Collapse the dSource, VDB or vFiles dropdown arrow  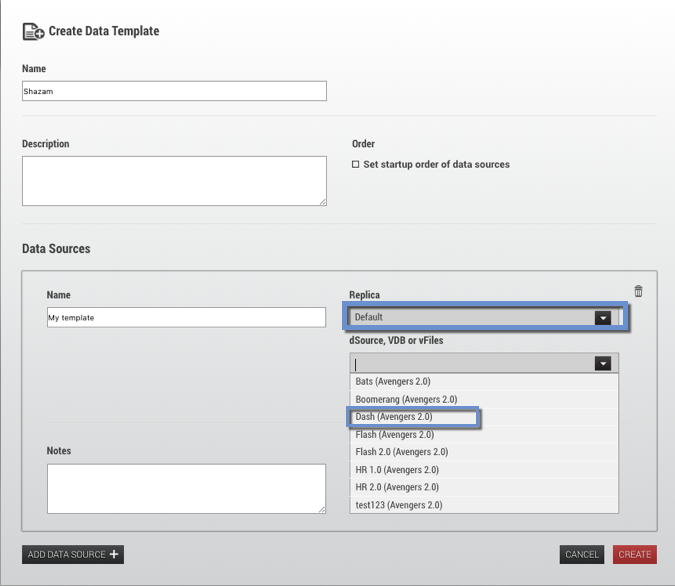[602, 364]
